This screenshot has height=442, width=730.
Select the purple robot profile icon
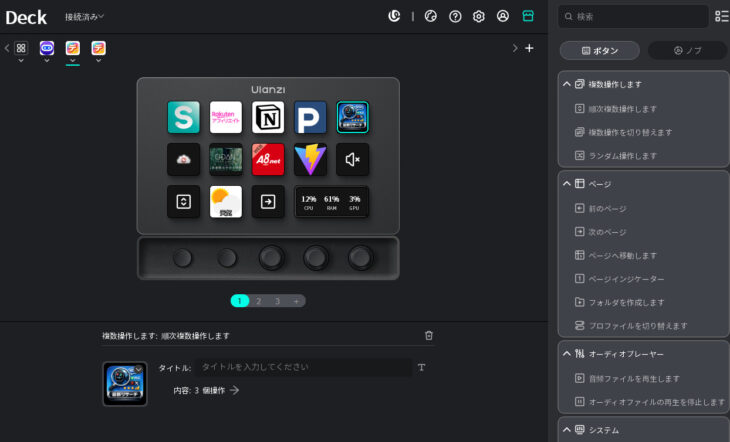(47, 48)
